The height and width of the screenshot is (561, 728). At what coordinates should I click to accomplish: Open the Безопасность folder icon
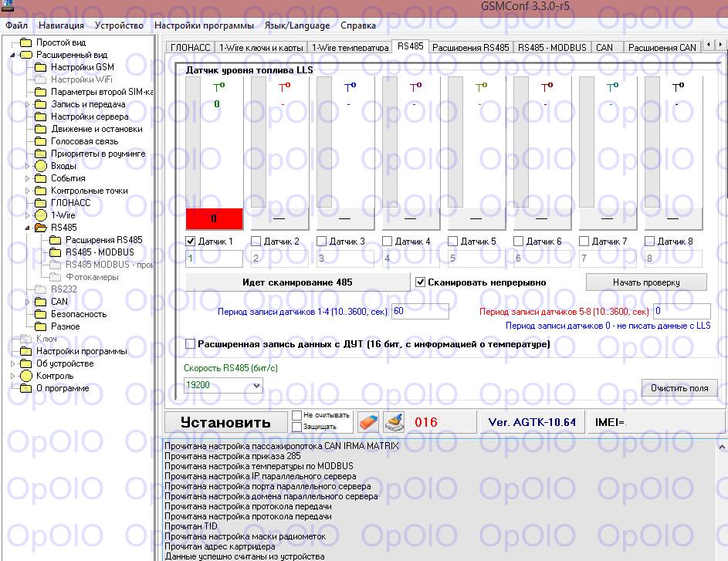click(x=41, y=314)
